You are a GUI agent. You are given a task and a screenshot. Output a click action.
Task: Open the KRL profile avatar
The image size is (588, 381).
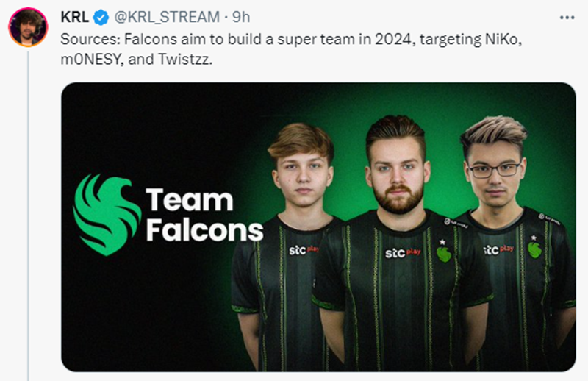[x=28, y=28]
